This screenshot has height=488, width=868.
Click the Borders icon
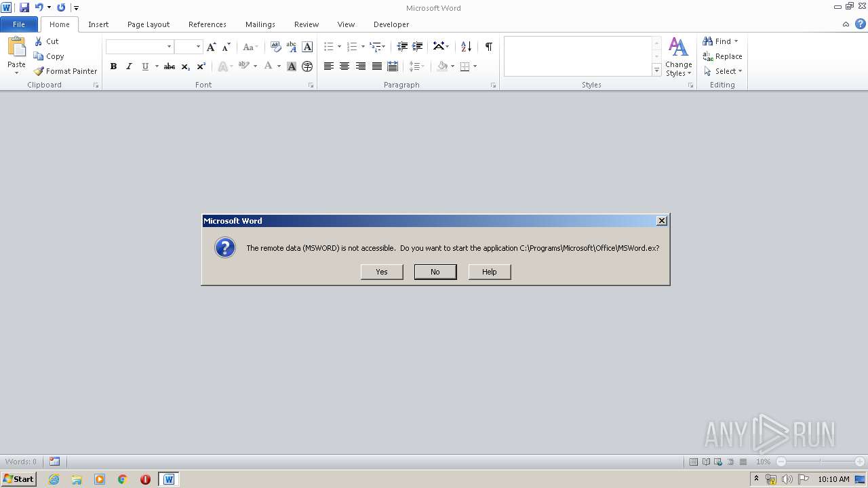(x=465, y=66)
